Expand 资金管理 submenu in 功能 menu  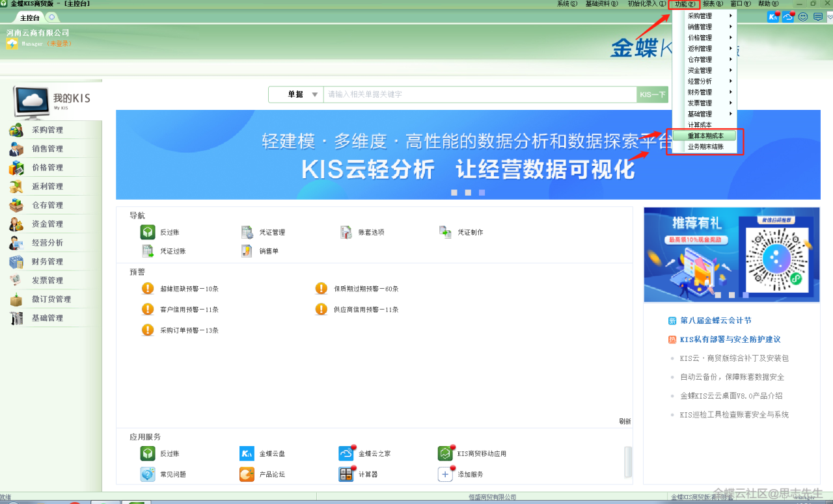tap(704, 70)
